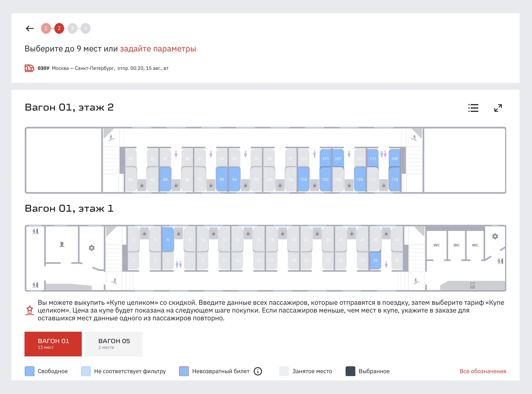Click the conductor icon on floor 1
The height and width of the screenshot is (394, 532).
[x=62, y=244]
